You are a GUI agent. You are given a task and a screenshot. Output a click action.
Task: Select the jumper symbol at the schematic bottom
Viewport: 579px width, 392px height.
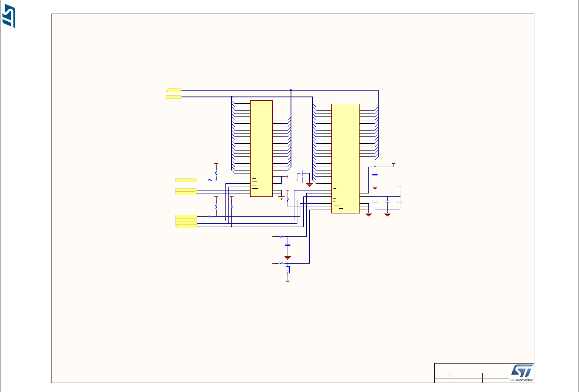pyautogui.click(x=288, y=270)
